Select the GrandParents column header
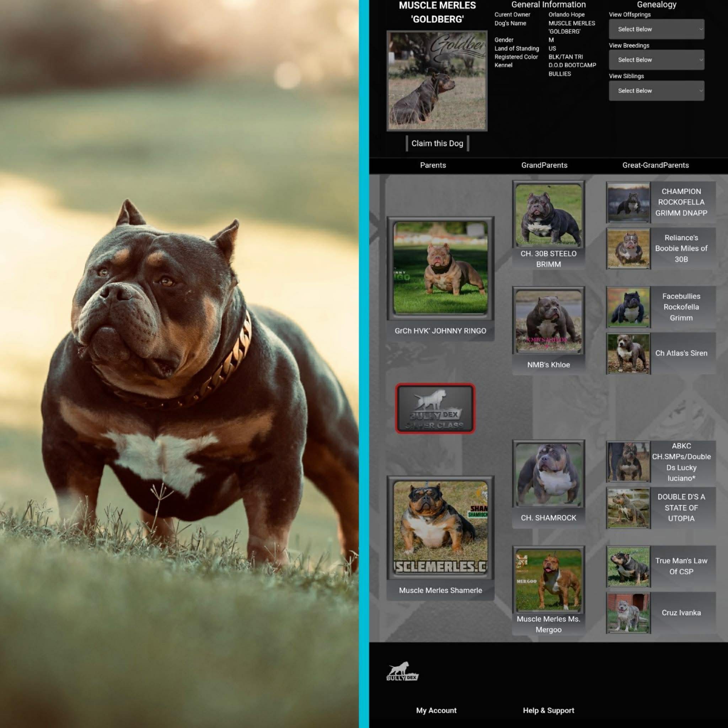728x728 pixels. click(x=544, y=165)
